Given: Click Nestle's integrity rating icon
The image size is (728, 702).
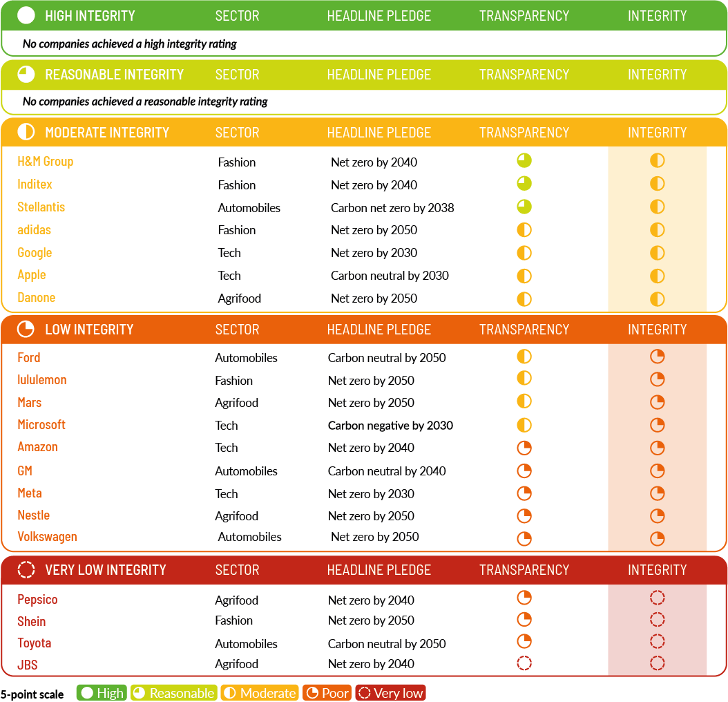Looking at the screenshot, I should coord(657,515).
